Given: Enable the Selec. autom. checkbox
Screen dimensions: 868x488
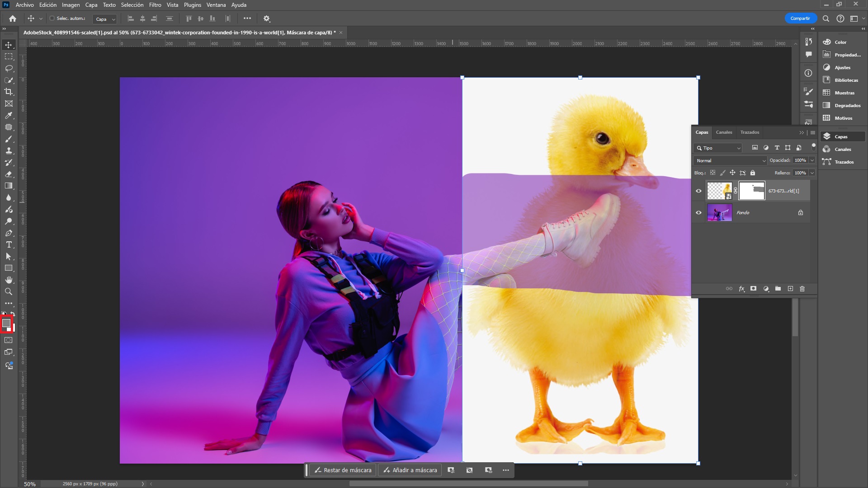Looking at the screenshot, I should [x=52, y=19].
